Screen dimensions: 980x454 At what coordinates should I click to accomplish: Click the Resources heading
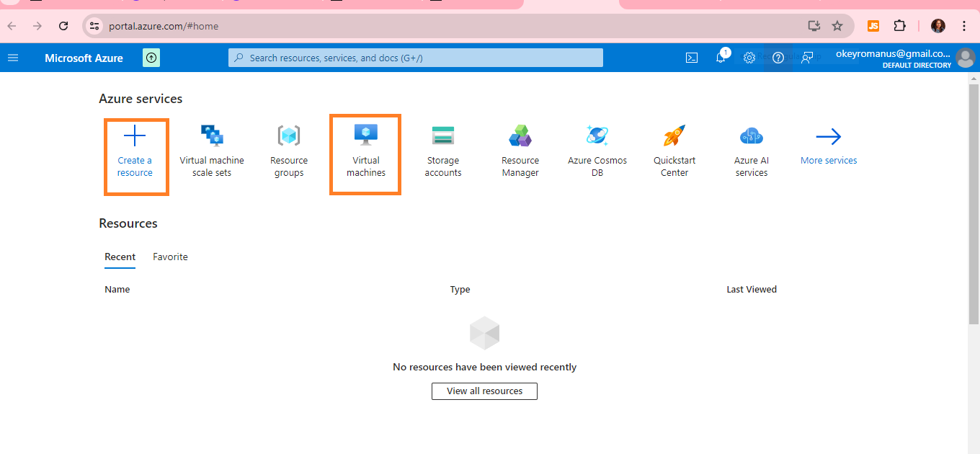[128, 223]
